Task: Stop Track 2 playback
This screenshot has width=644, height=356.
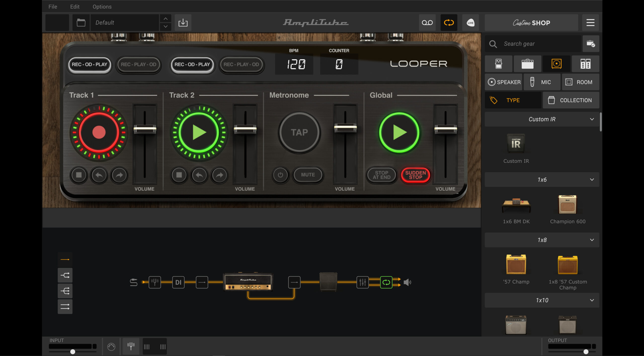Action: point(179,175)
